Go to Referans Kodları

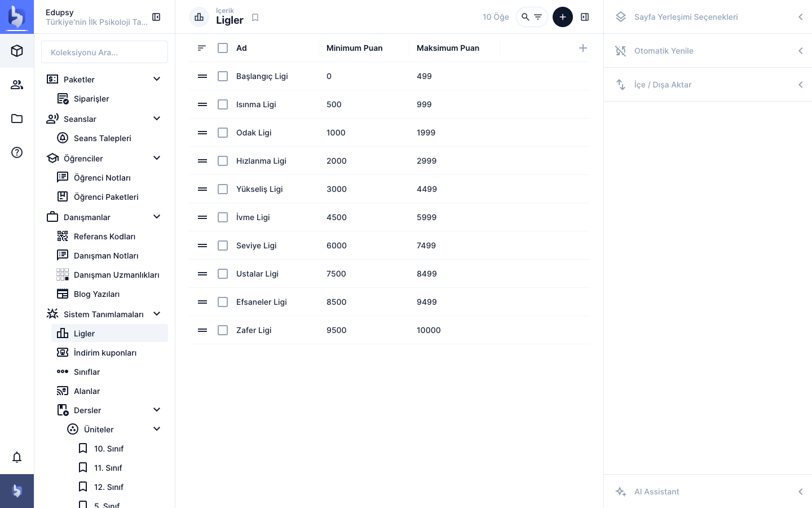pos(109,237)
